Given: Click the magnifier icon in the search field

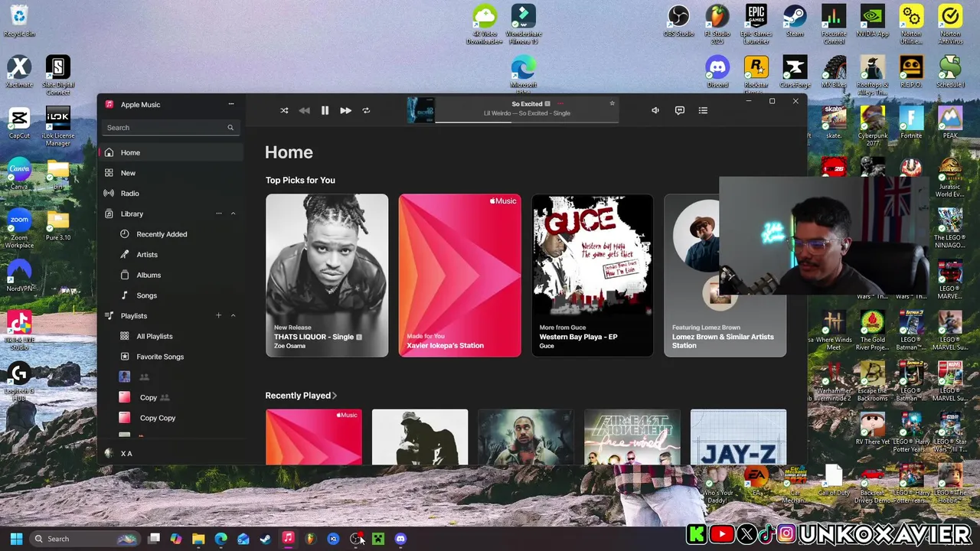Looking at the screenshot, I should (x=230, y=128).
